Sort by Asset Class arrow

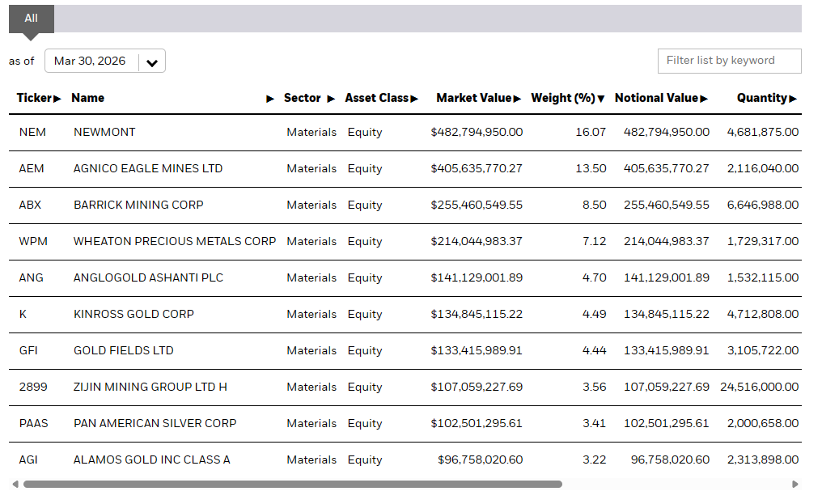414,99
